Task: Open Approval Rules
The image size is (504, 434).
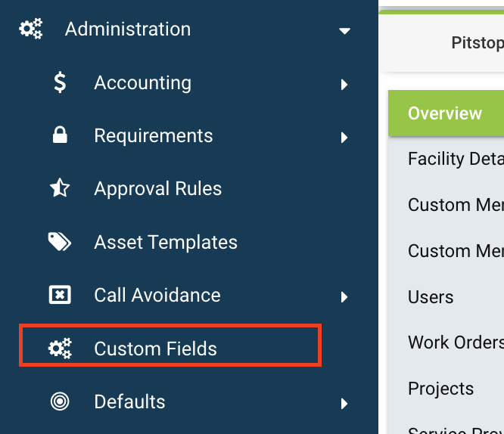Action: [158, 188]
